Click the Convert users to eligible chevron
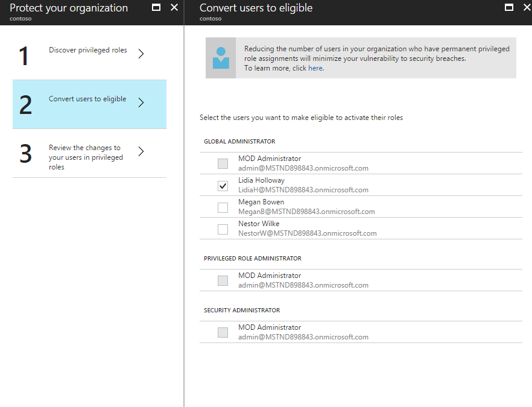The width and height of the screenshot is (532, 407). click(141, 103)
